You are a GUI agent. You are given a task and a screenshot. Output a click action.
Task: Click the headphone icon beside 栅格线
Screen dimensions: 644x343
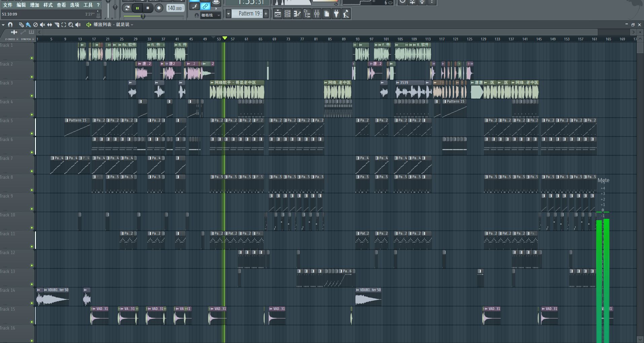[197, 15]
